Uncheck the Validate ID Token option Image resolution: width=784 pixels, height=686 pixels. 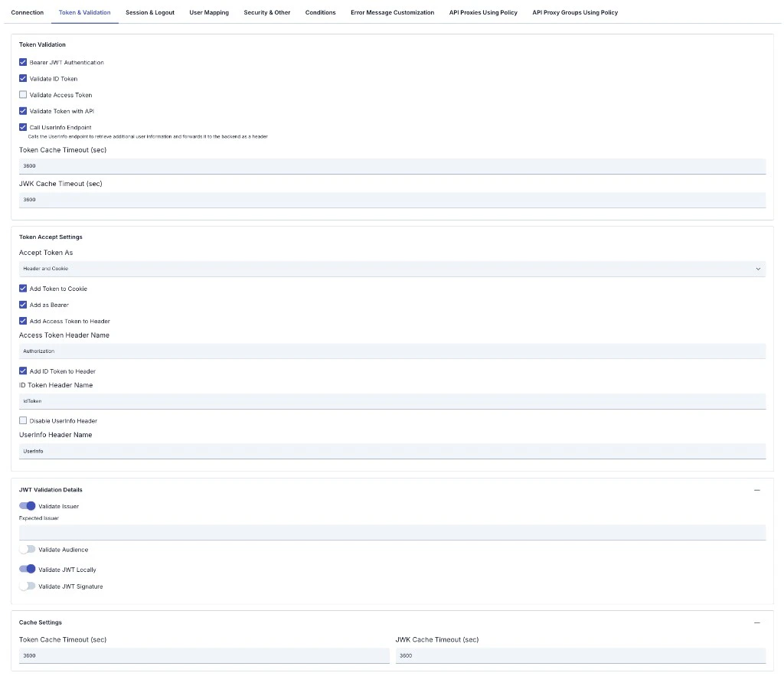pyautogui.click(x=23, y=78)
